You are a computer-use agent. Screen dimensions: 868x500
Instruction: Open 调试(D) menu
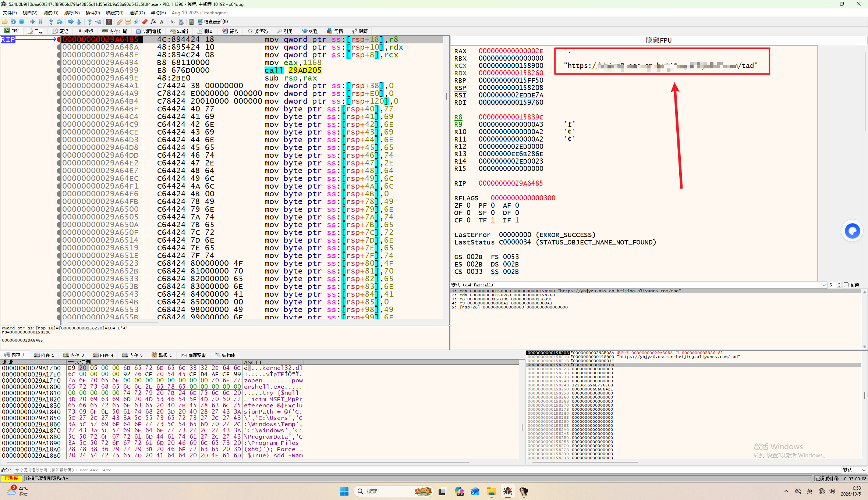[x=51, y=13]
